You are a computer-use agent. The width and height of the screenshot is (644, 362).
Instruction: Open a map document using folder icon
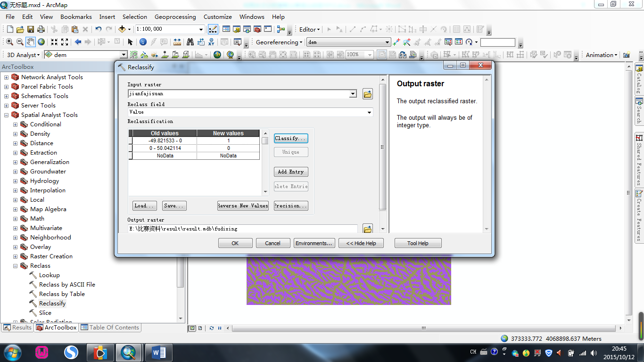coord(20,29)
